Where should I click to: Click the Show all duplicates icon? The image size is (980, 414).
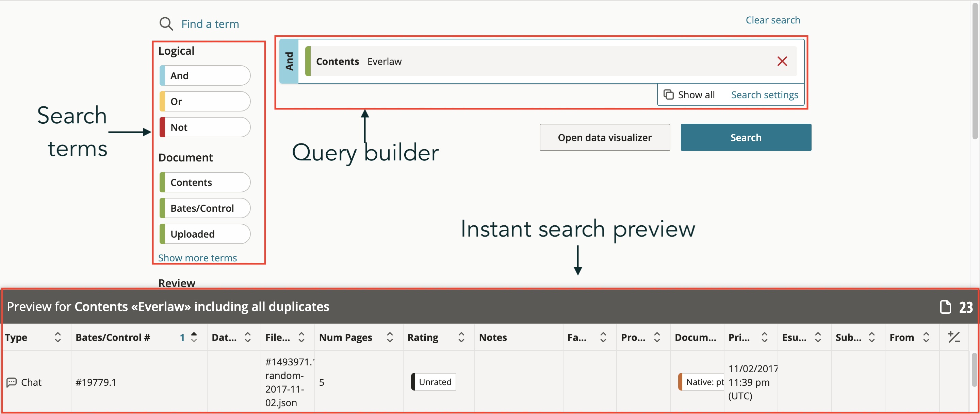[x=668, y=94]
